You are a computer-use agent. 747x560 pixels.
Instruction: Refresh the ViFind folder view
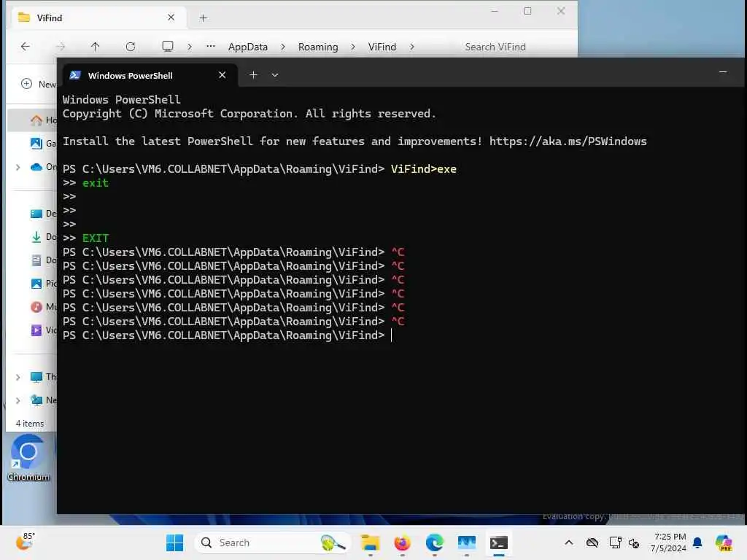click(x=131, y=46)
